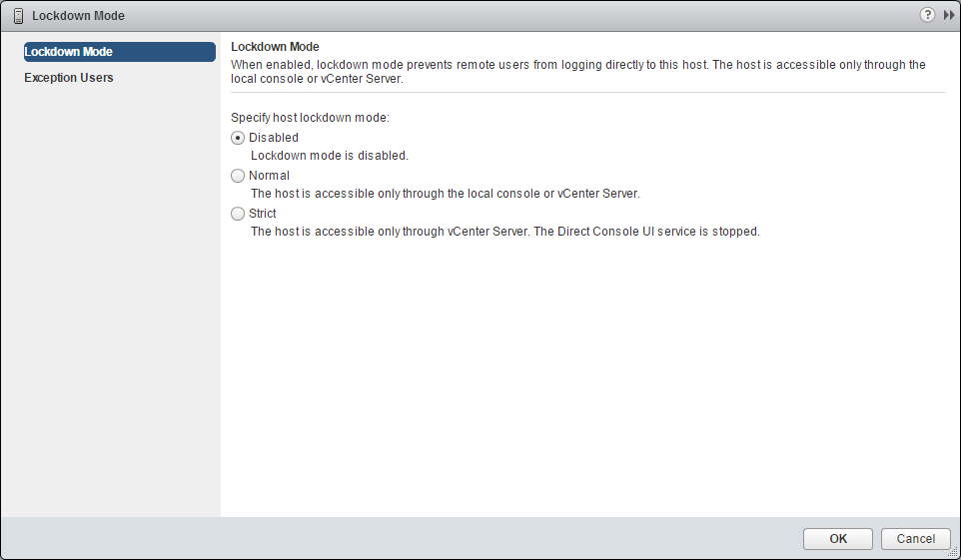
Task: Click the intro paragraph beginning 'When enabled'
Action: [x=577, y=72]
